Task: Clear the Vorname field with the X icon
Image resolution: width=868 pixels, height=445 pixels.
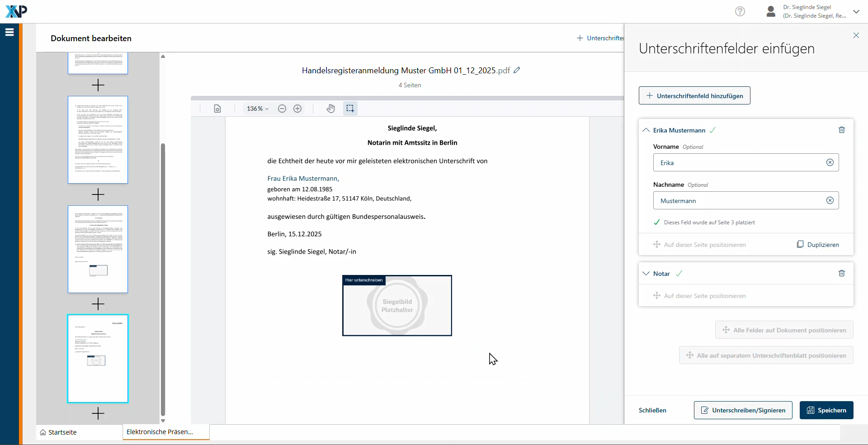Action: click(x=830, y=163)
